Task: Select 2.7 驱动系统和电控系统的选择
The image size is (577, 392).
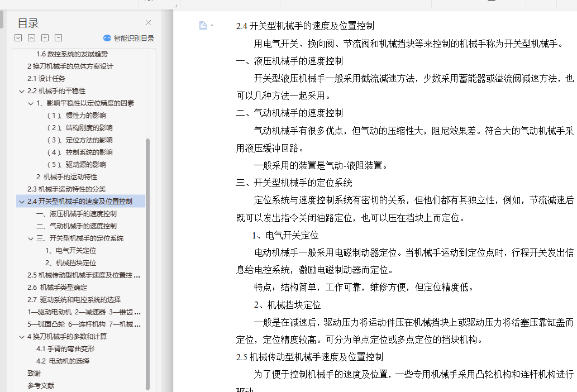Action: tap(74, 300)
